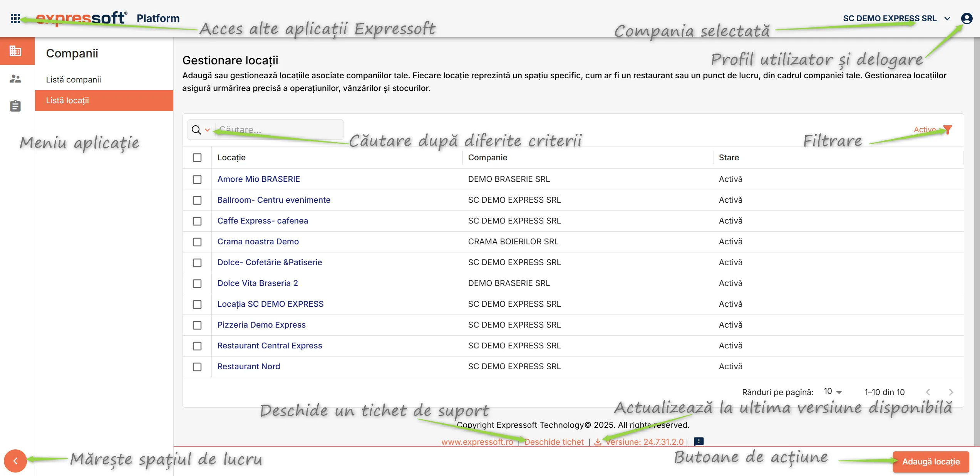Check the Restaurant Nord row checkbox
Screen dimensions: 980x476
click(x=197, y=367)
